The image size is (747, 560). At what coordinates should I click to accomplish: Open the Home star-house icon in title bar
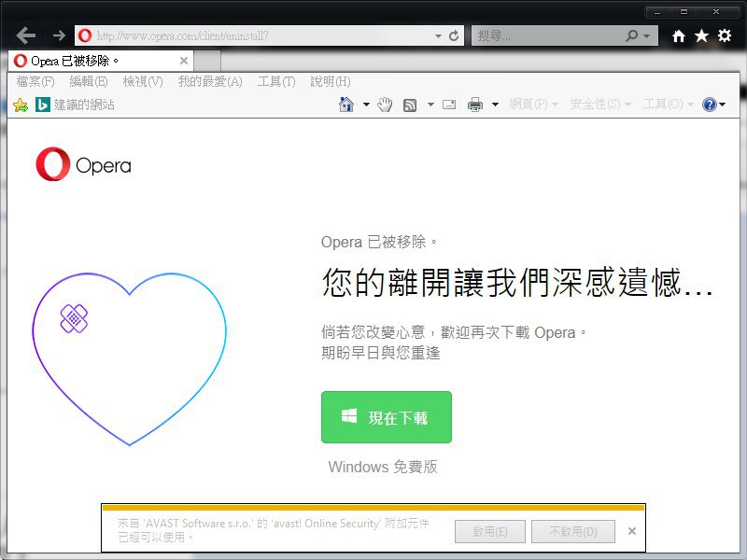tap(679, 35)
